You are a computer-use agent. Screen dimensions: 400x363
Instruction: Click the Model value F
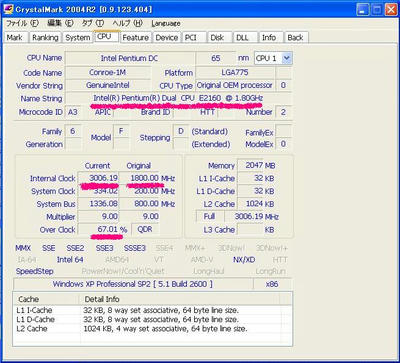click(121, 131)
